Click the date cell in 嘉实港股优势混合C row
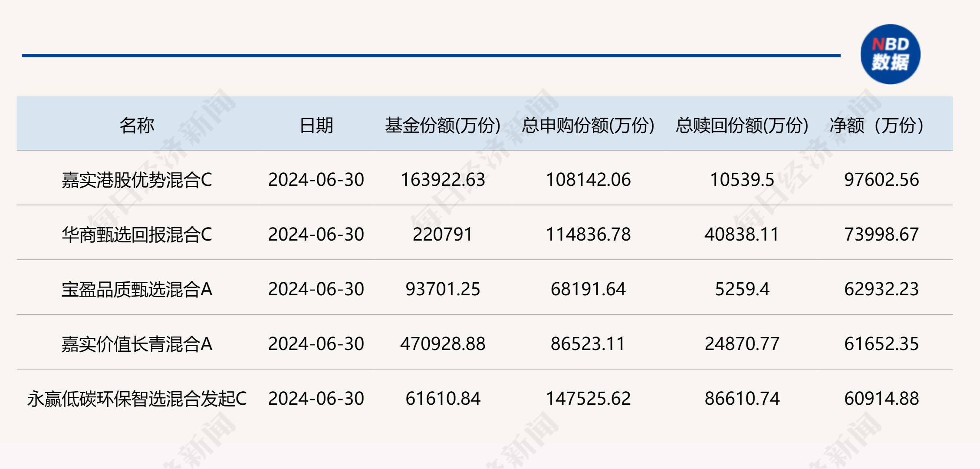Screen dimensions: 980x469 (x=316, y=180)
